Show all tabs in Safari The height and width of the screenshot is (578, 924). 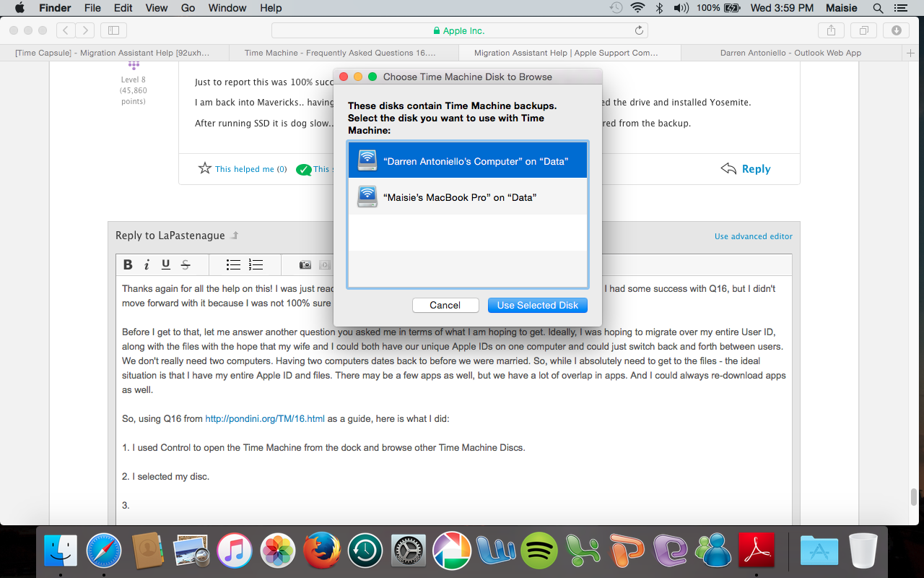click(863, 30)
